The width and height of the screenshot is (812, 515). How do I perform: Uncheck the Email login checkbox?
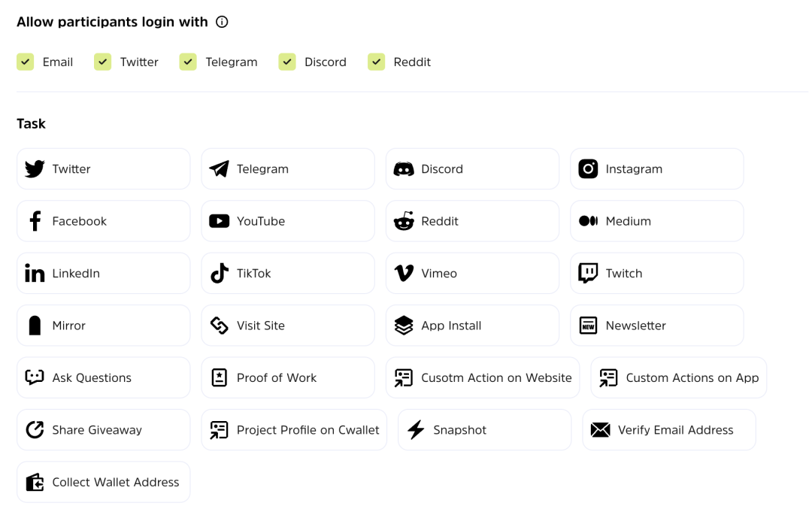26,62
